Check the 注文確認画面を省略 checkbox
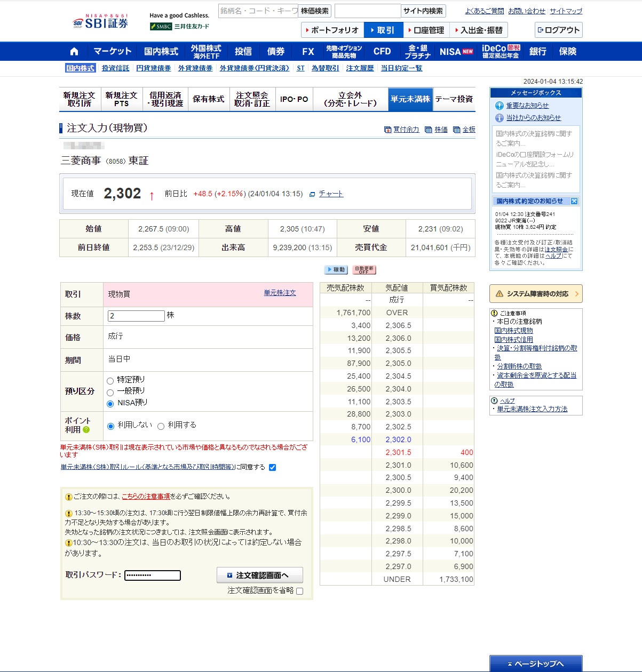Viewport: 642px width, 672px height. click(299, 591)
